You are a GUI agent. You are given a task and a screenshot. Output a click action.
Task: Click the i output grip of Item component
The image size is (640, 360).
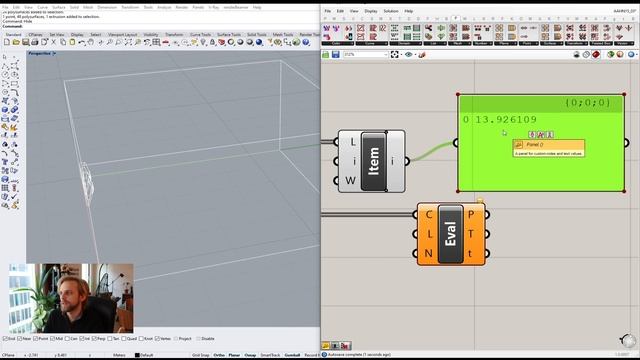click(407, 161)
